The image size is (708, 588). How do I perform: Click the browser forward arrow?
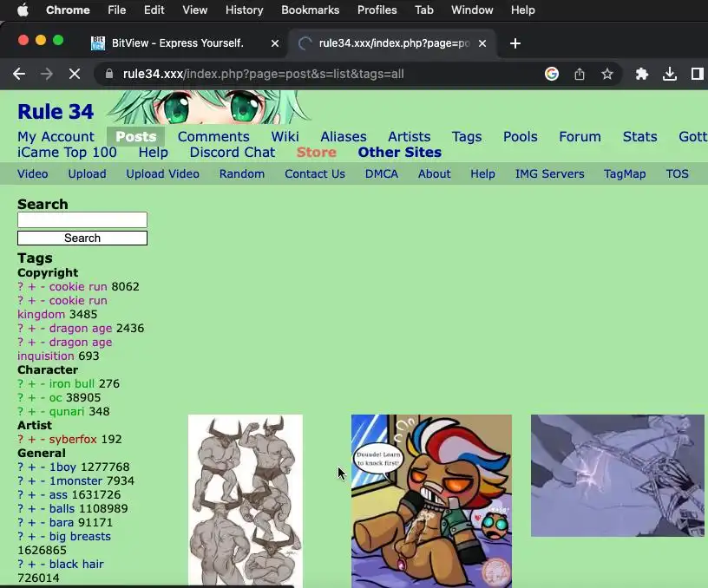(x=47, y=74)
